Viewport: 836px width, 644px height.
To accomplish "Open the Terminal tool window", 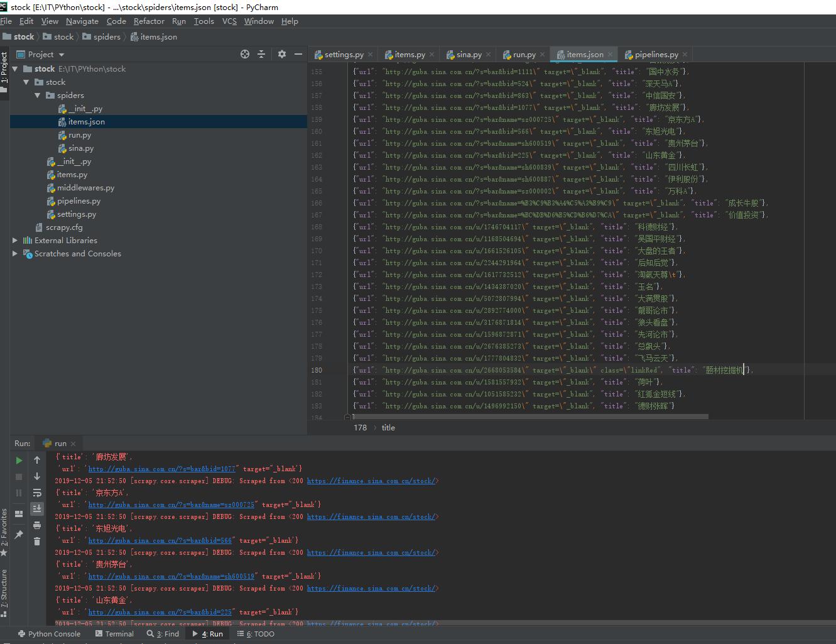I will click(114, 634).
